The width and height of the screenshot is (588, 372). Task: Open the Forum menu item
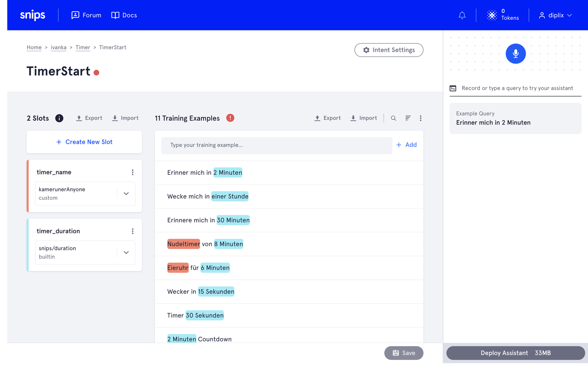pyautogui.click(x=86, y=15)
